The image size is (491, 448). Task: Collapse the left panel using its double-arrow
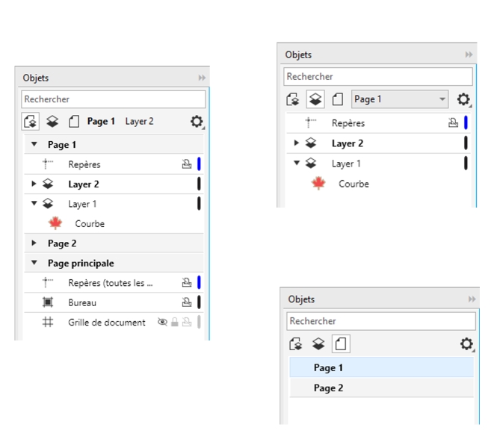(x=202, y=78)
